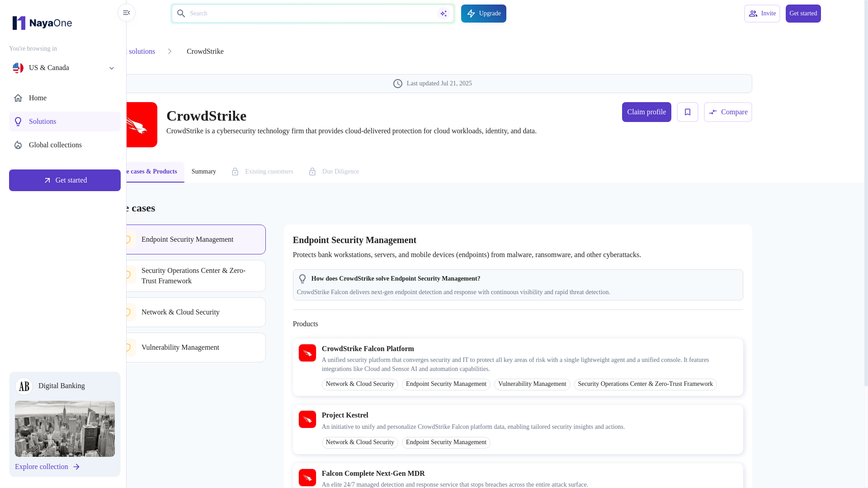Screen dimensions: 868x488
Task: Click the Global collections flame icon
Action: tap(18, 145)
